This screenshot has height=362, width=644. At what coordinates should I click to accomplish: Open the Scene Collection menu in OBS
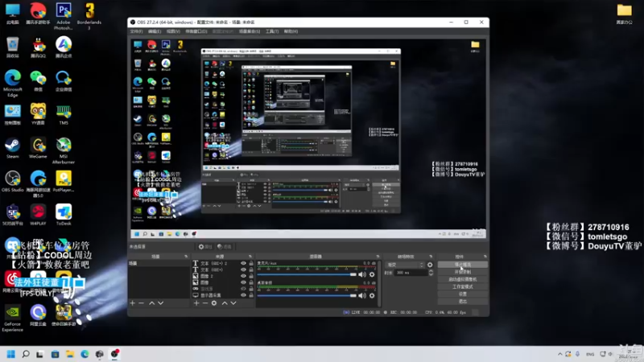click(x=250, y=31)
